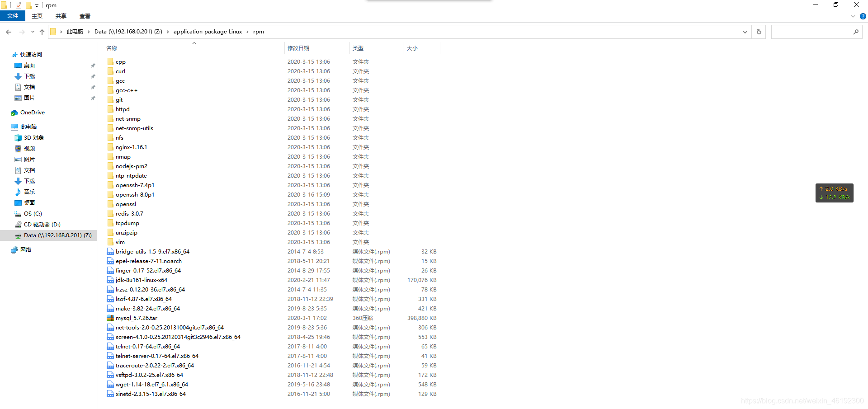
Task: Click the rpm breadcrumb segment
Action: pos(259,32)
